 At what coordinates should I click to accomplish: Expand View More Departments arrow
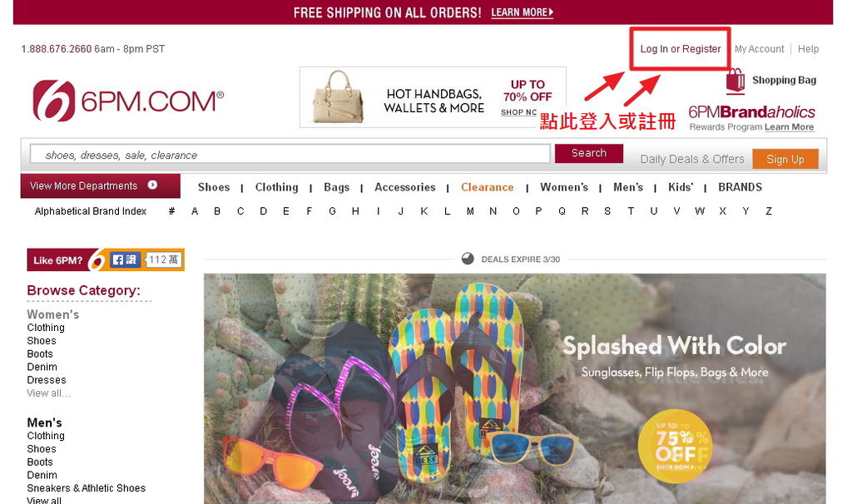153,185
